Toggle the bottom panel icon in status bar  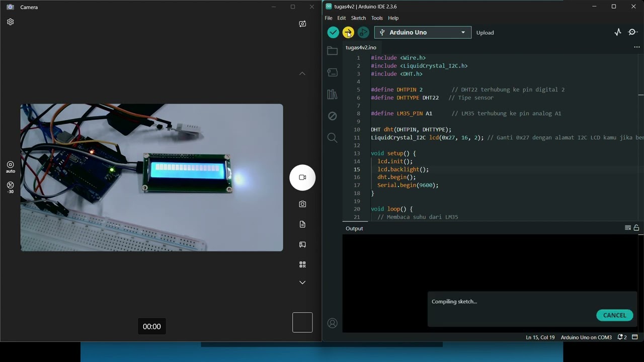point(635,337)
